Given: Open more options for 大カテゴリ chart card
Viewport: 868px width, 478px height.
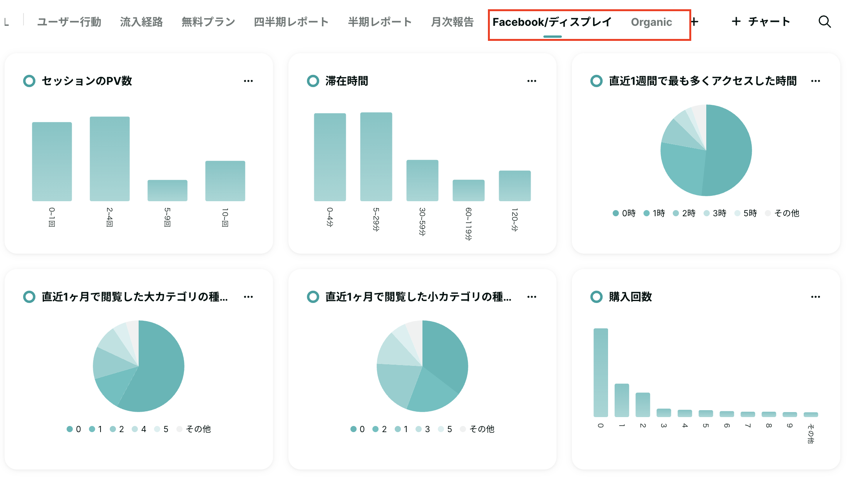Looking at the screenshot, I should point(248,297).
